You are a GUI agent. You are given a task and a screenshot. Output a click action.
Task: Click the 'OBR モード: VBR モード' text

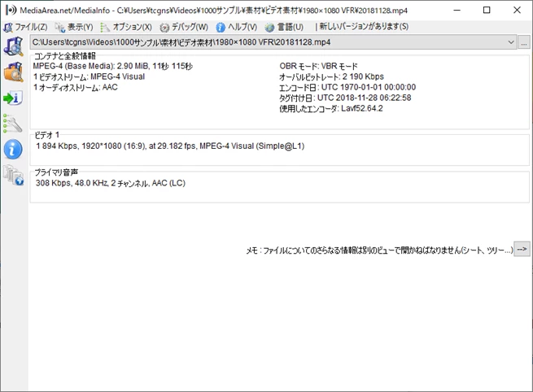[318, 66]
